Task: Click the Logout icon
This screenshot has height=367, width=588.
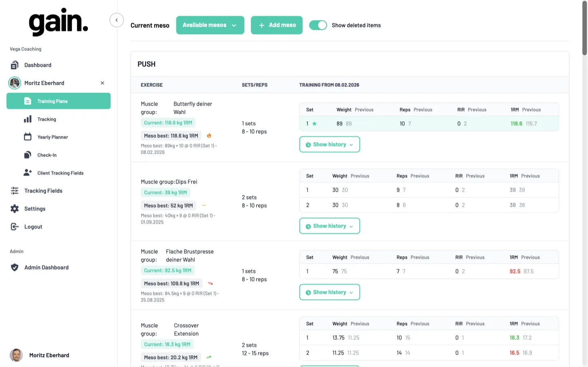Action: (15, 227)
